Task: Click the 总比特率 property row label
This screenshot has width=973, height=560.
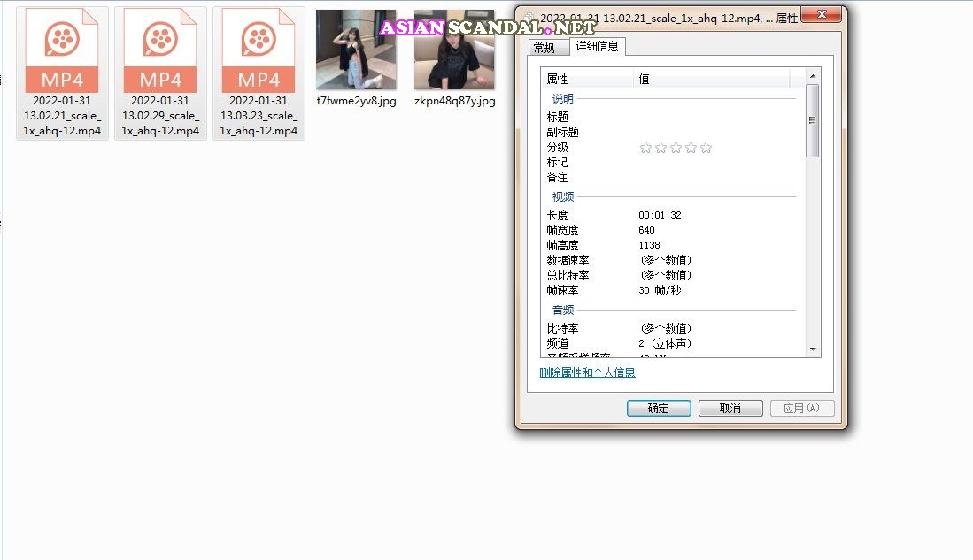Action: click(568, 275)
